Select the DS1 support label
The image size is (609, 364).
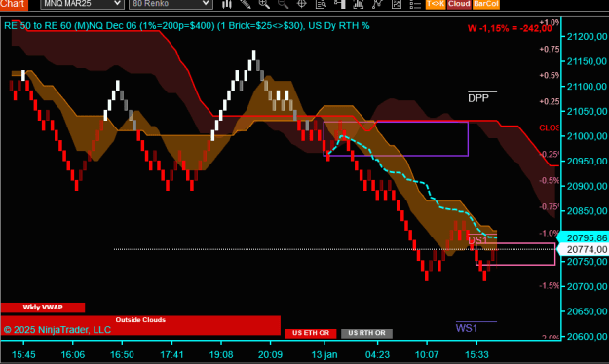pyautogui.click(x=477, y=240)
